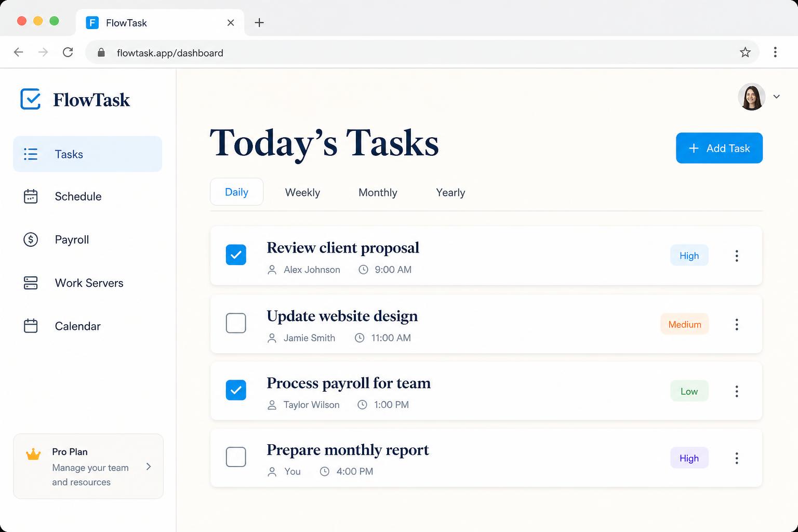The image size is (798, 532).
Task: Switch to the Yearly tab
Action: (450, 192)
